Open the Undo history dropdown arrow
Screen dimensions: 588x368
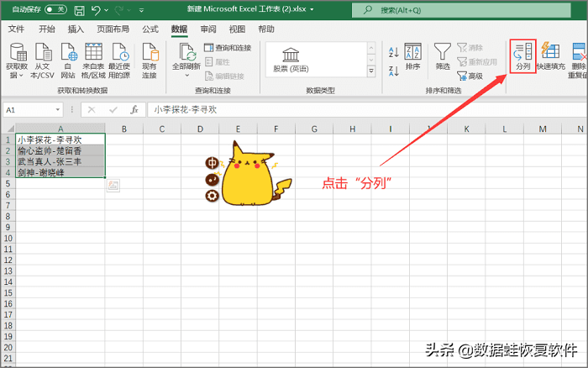point(107,11)
